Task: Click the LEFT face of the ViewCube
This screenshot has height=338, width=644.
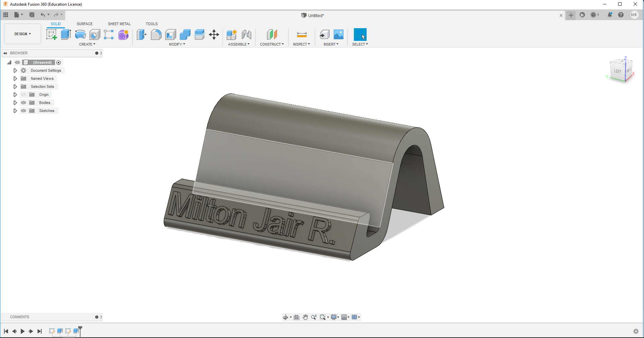Action: [x=618, y=71]
